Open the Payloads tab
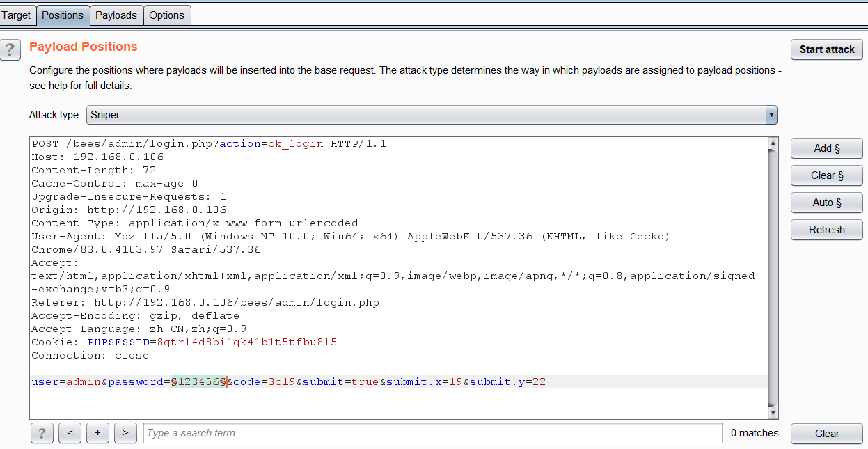 pos(116,15)
